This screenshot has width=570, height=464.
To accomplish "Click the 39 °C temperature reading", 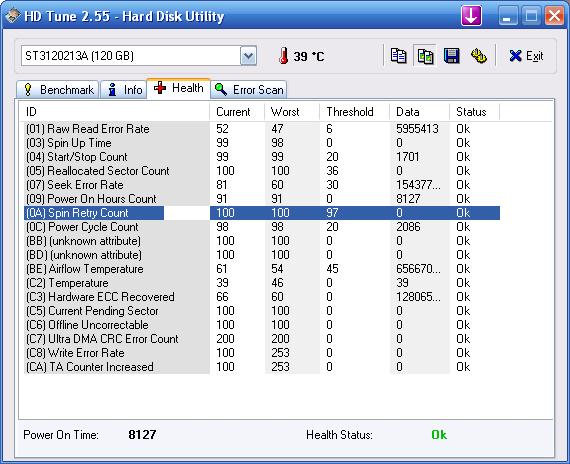I will 309,56.
